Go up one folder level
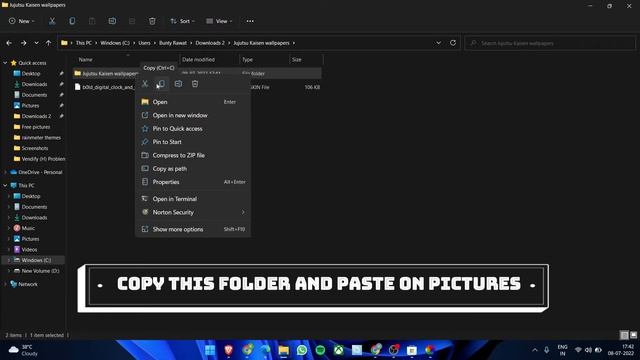Viewport: 640px width, 360px height. point(48,43)
